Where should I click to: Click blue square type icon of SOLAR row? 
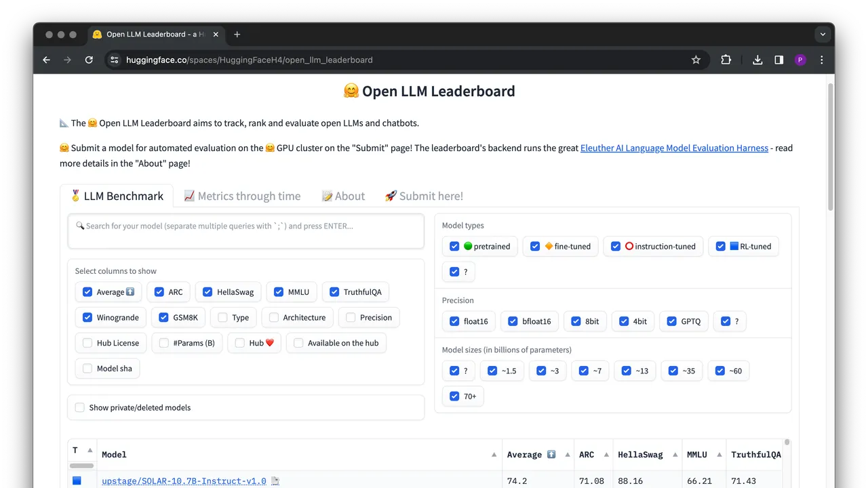point(77,481)
